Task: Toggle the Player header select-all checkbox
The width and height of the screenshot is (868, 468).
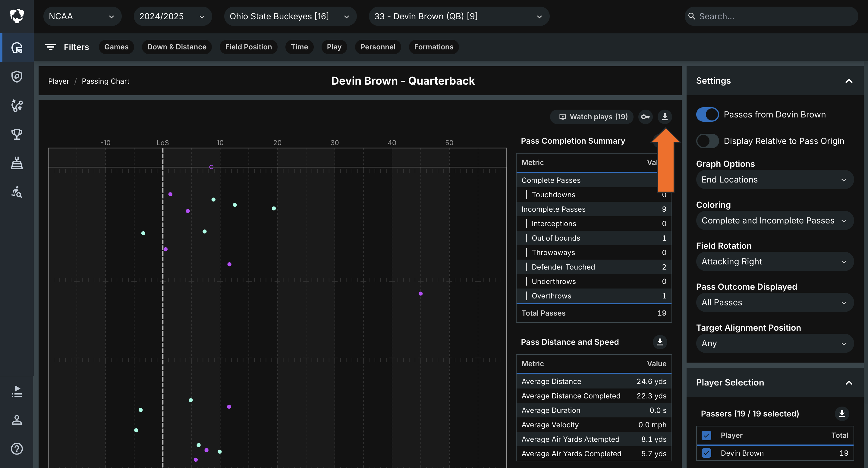Action: tap(706, 435)
